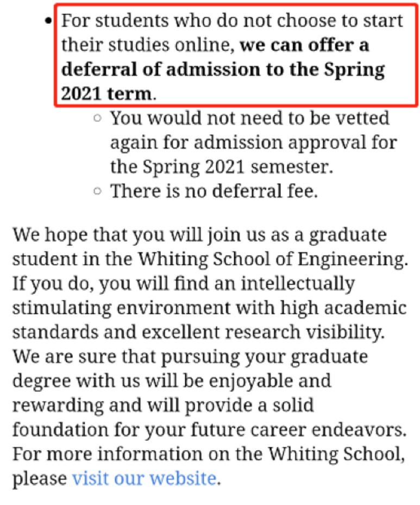Screen dimensions: 420x505
Task: Click the bold text "we can offer a"
Action: (x=304, y=45)
